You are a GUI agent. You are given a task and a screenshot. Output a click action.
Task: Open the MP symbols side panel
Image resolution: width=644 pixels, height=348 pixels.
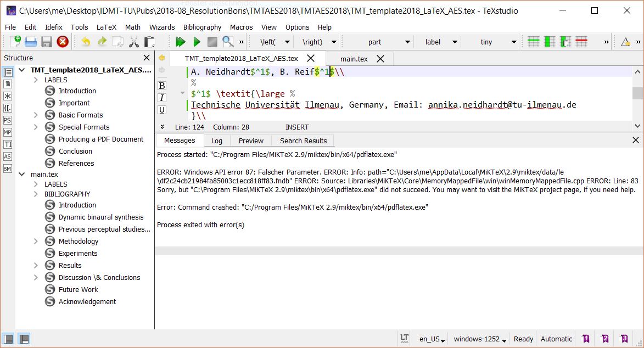click(8, 132)
